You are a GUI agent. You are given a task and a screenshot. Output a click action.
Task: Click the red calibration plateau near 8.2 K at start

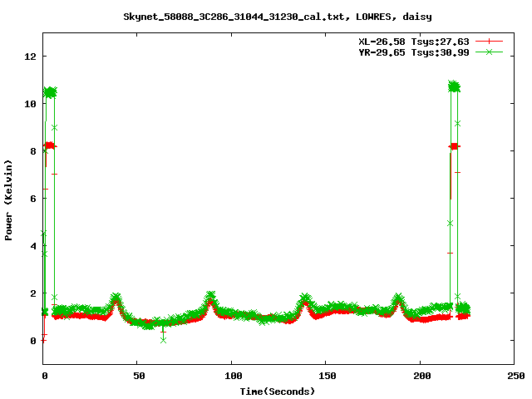pos(50,145)
